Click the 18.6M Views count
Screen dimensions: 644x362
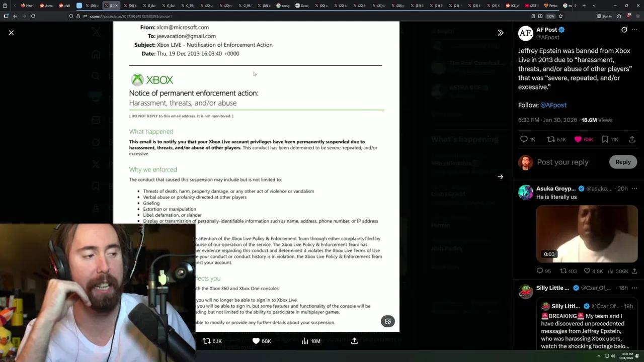pyautogui.click(x=597, y=120)
